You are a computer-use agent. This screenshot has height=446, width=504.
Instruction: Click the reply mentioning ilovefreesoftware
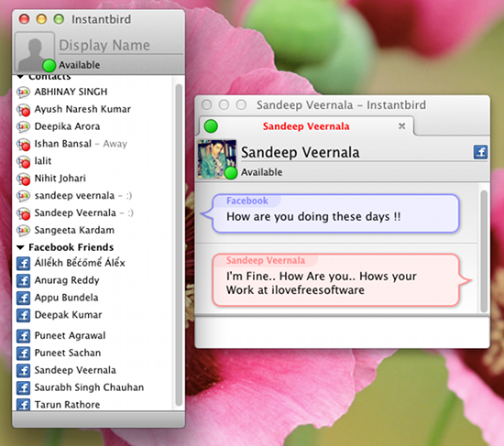322,283
